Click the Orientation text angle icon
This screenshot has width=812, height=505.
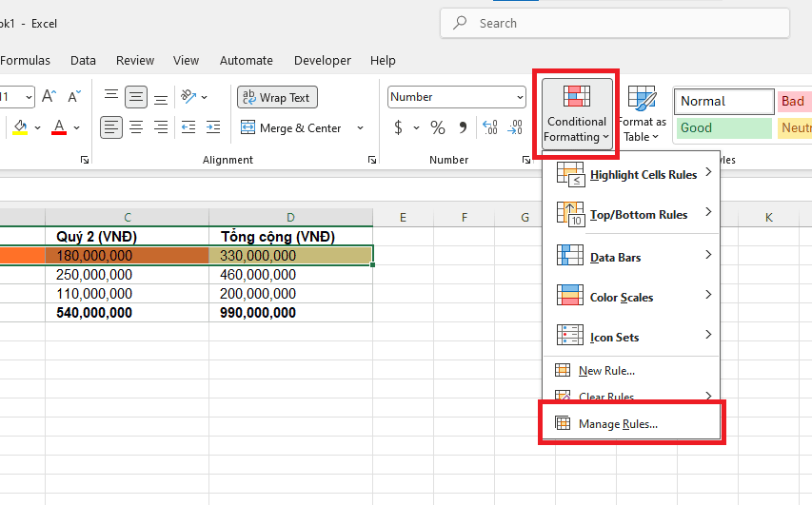pyautogui.click(x=188, y=97)
